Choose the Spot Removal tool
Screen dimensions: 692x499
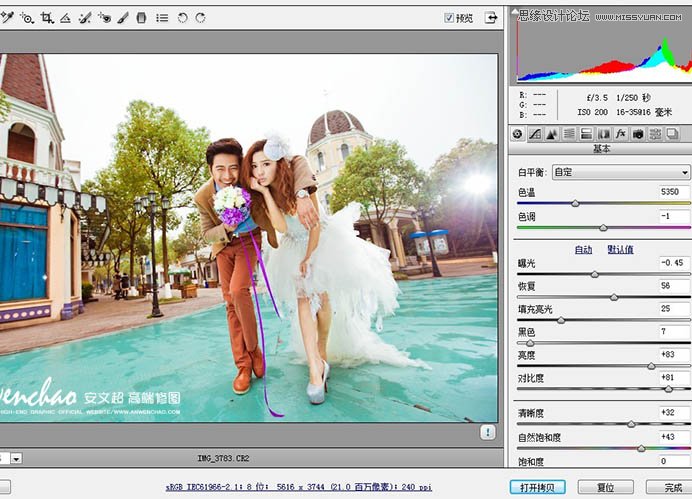tap(85, 18)
